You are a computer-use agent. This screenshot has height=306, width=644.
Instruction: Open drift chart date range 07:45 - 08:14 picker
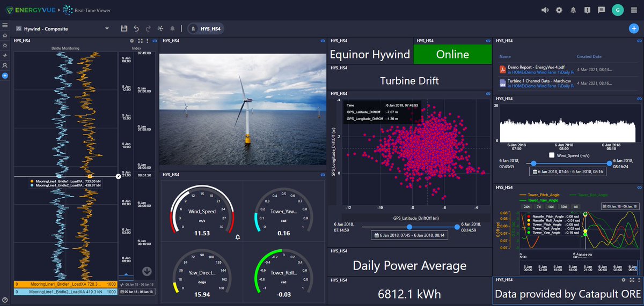[409, 235]
